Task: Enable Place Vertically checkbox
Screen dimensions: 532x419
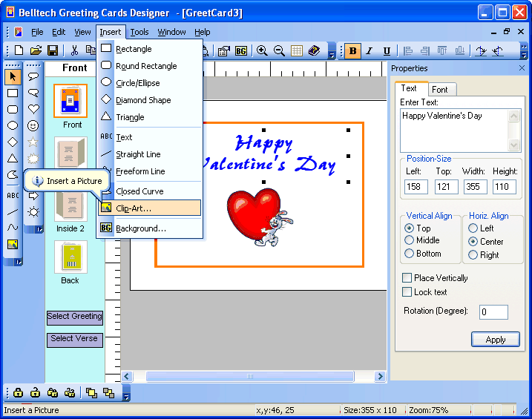Action: 407,278
